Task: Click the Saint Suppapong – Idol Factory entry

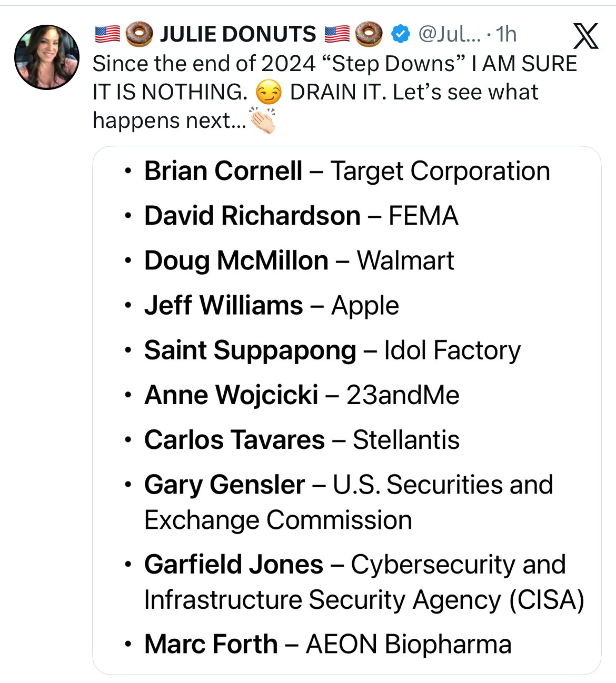Action: (x=332, y=350)
